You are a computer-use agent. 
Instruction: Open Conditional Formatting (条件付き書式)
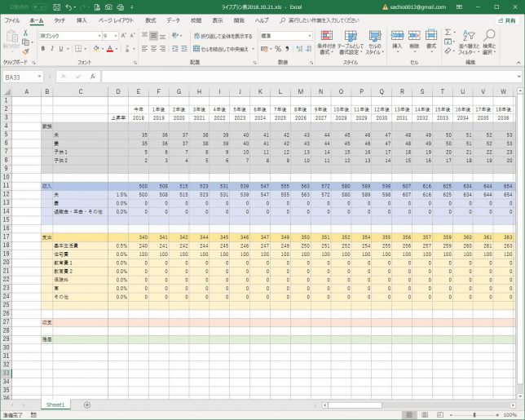tap(327, 42)
